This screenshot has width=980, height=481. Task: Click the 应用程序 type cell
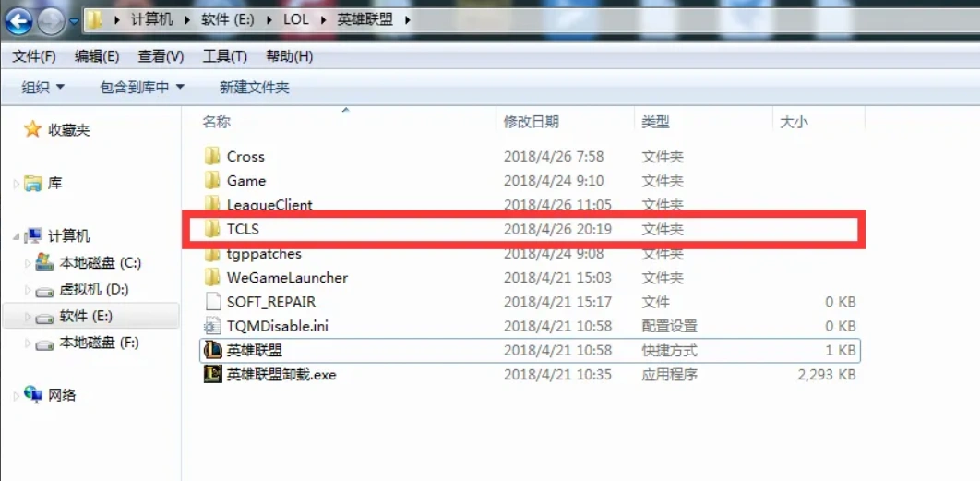tap(669, 375)
